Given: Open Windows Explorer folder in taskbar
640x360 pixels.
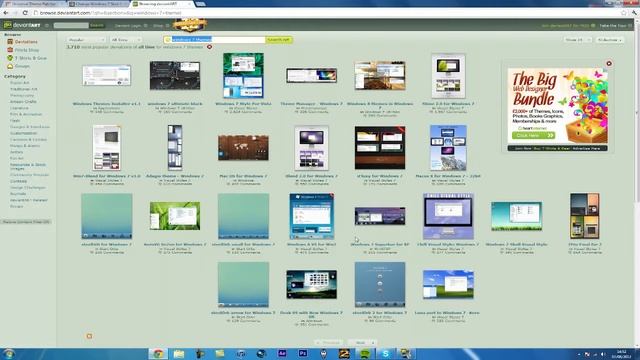Looking at the screenshot, I should point(179,353).
